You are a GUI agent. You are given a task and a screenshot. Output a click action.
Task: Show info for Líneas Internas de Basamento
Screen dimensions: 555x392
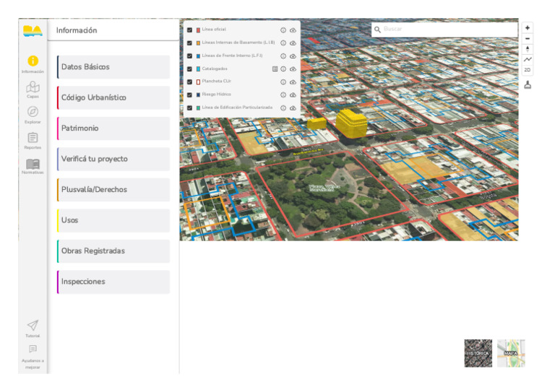tap(283, 43)
